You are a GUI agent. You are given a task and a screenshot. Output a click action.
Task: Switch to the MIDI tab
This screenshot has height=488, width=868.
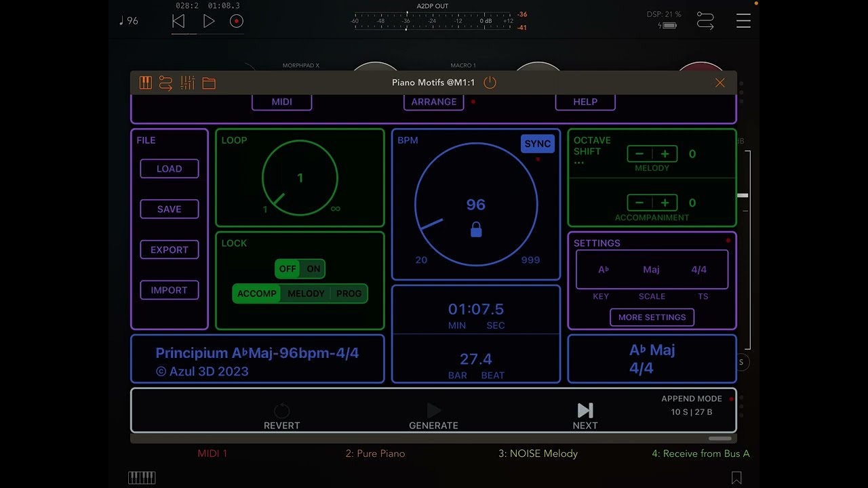coord(282,102)
